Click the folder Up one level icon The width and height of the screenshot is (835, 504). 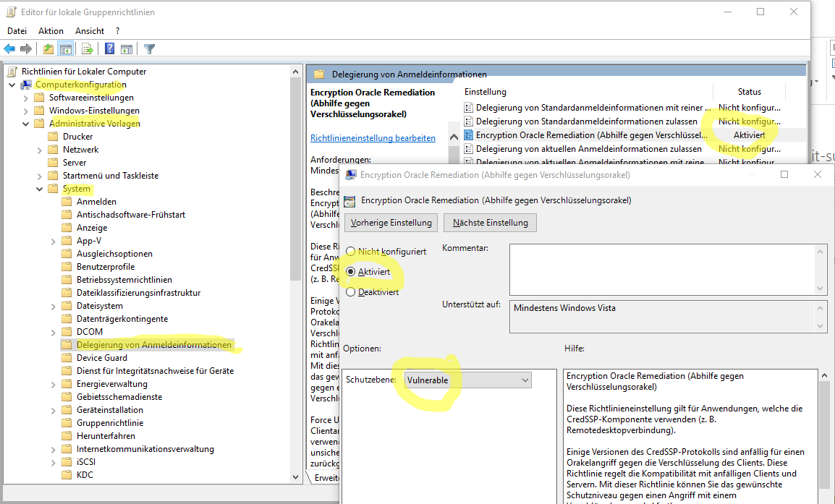point(48,49)
